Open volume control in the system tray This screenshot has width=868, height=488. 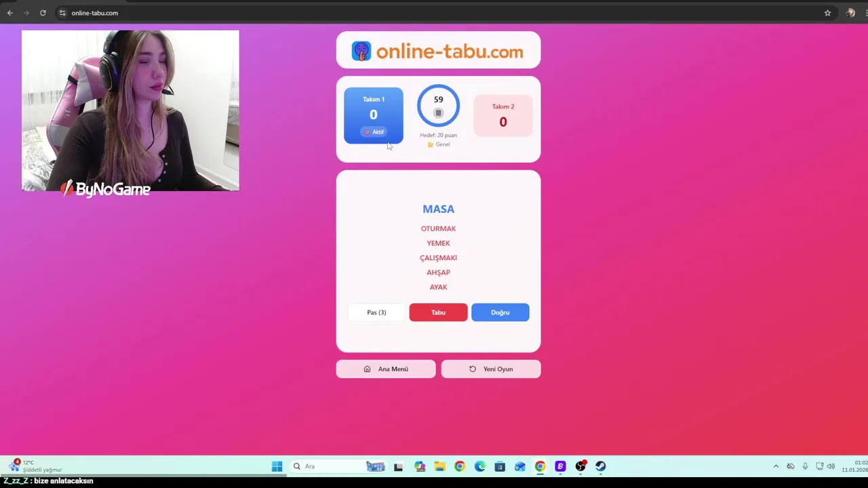pyautogui.click(x=831, y=466)
